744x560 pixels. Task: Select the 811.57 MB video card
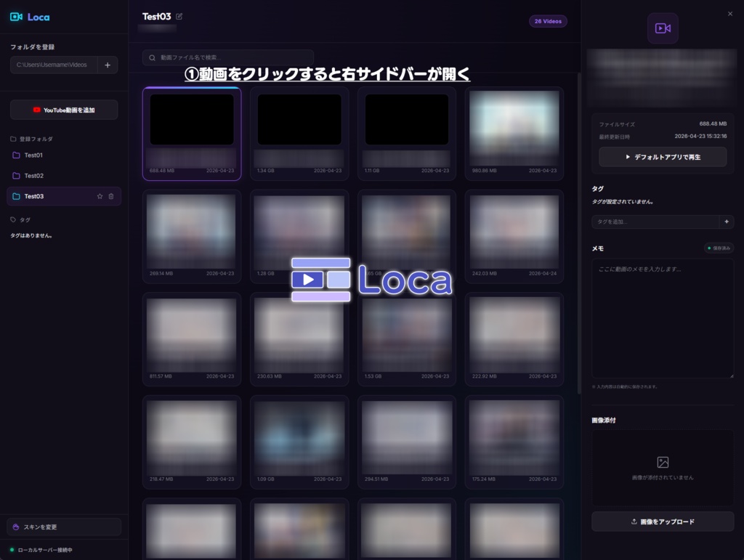[192, 339]
